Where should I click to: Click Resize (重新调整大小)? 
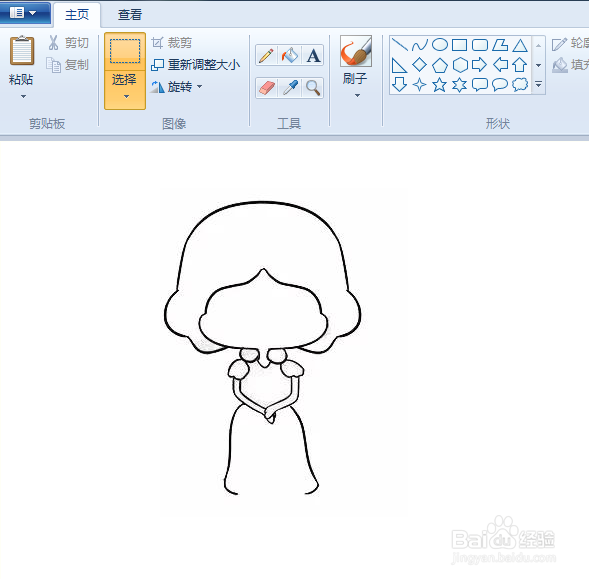click(x=195, y=65)
